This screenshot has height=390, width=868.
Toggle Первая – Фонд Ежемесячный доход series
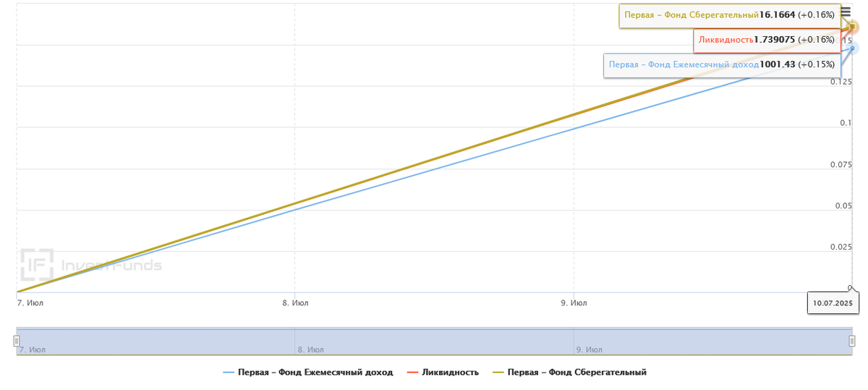coord(315,373)
